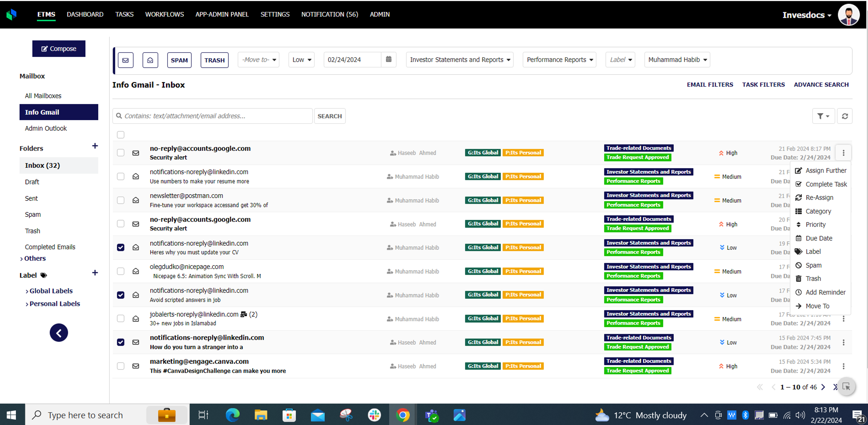Click envelope icon on olegdudko@nicepage.com row
This screenshot has height=425, width=868.
tap(135, 271)
